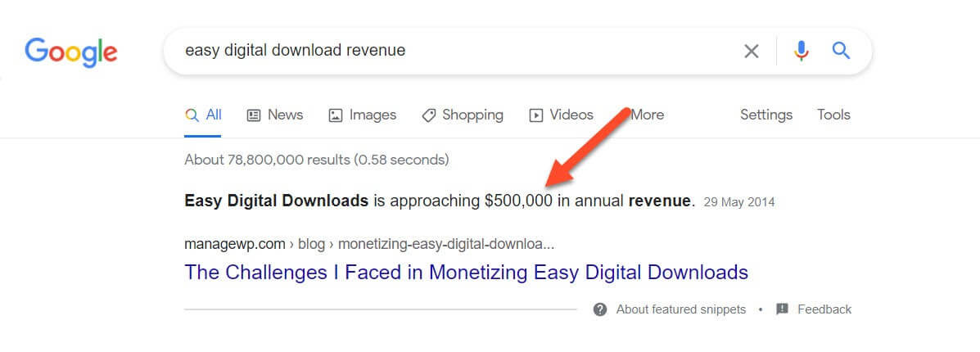Submit search with magnifying glass icon
The height and width of the screenshot is (352, 980).
coord(842,51)
